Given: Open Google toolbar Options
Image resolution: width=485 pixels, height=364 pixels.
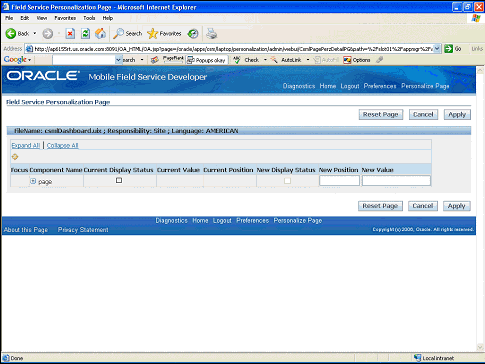Looking at the screenshot, I should (357, 60).
